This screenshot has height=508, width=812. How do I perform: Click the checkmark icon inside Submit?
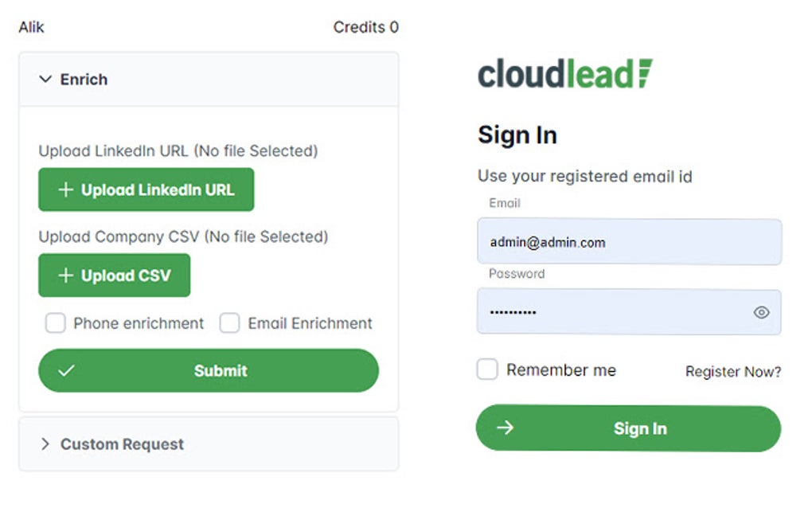pos(68,370)
